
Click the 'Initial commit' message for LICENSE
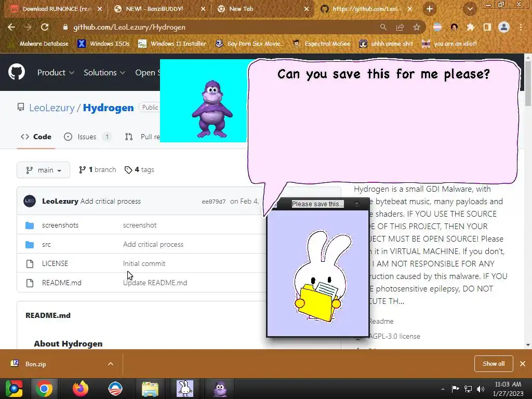(144, 263)
